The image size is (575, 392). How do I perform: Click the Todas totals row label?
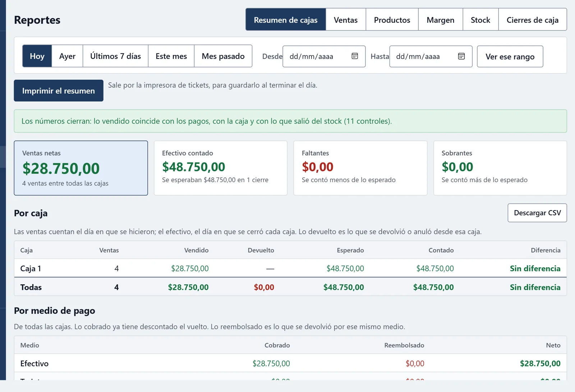coord(31,287)
